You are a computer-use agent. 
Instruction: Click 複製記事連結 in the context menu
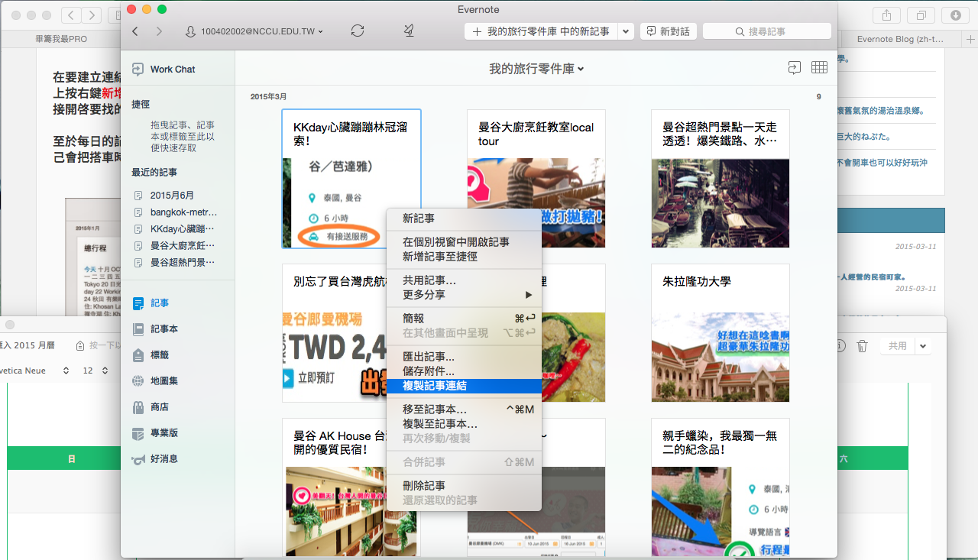pos(464,386)
